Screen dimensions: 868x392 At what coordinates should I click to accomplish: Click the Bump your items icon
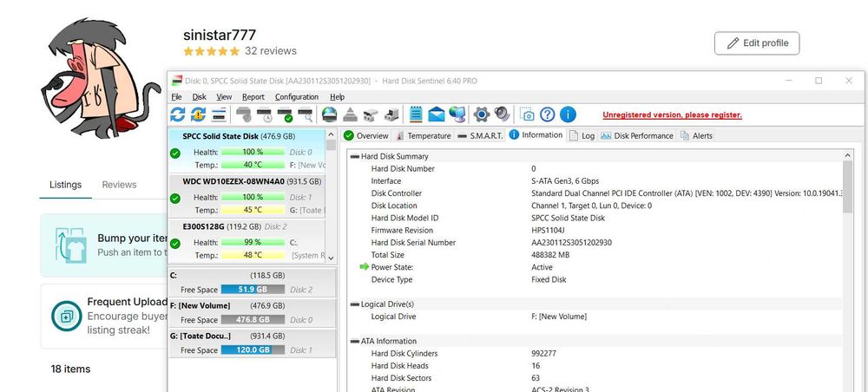70,245
